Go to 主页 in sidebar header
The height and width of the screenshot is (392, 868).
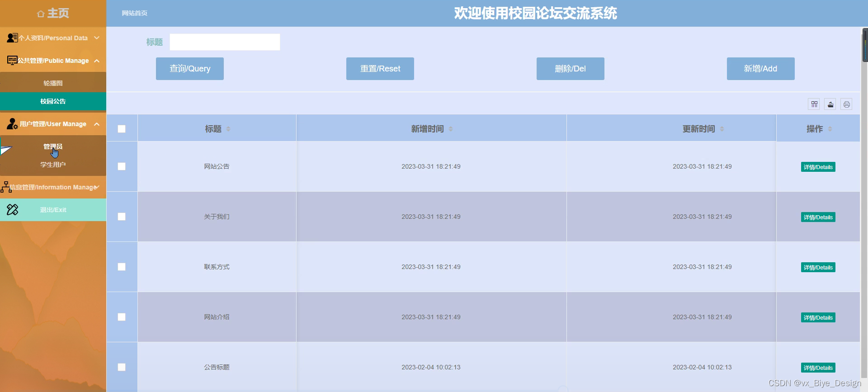click(53, 13)
